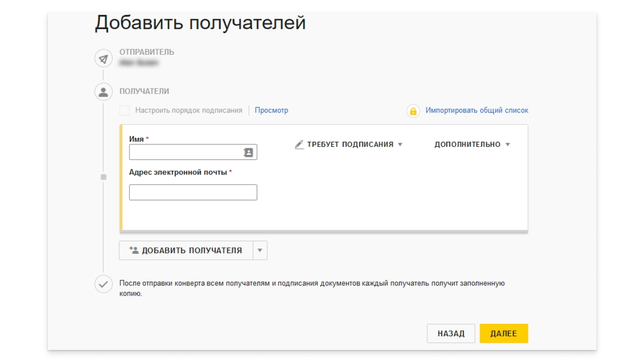Click the small square step marker on timeline
This screenshot has height=362, width=644.
[103, 176]
